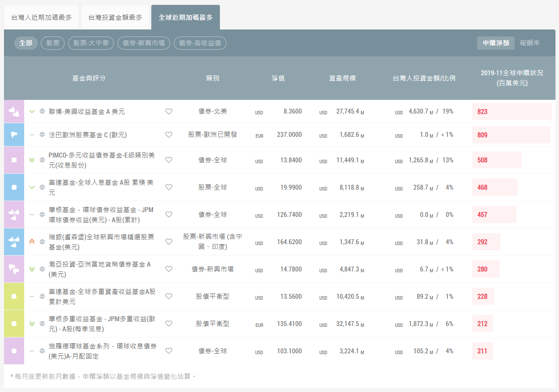559x392 pixels.
Task: Expand details for 聯博-美國收益基金 via green chevron
Action: pos(31,111)
